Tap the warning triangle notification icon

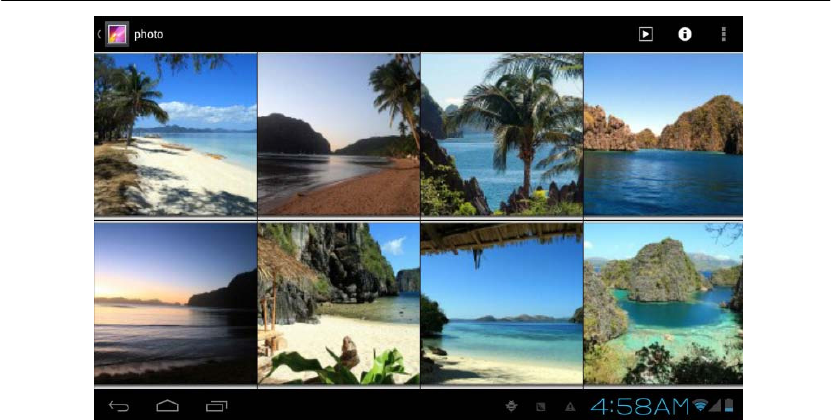(x=570, y=407)
